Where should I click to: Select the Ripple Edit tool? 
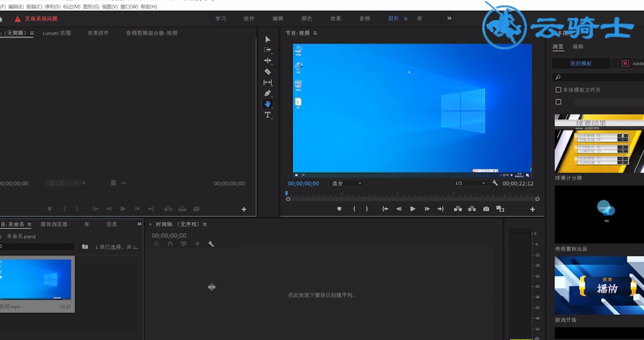(x=268, y=61)
